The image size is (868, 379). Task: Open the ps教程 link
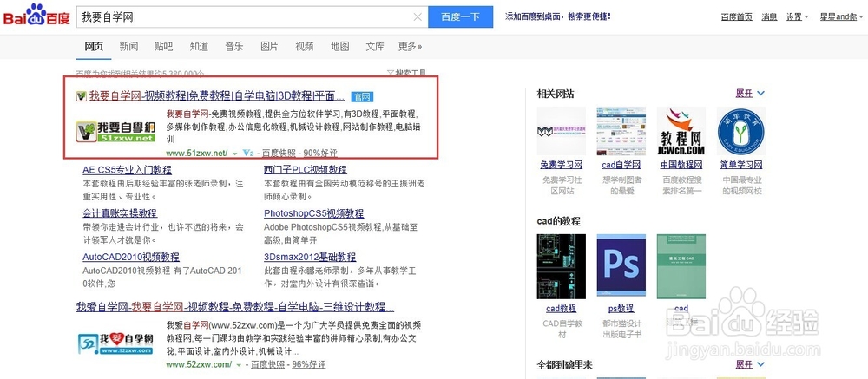click(x=621, y=309)
